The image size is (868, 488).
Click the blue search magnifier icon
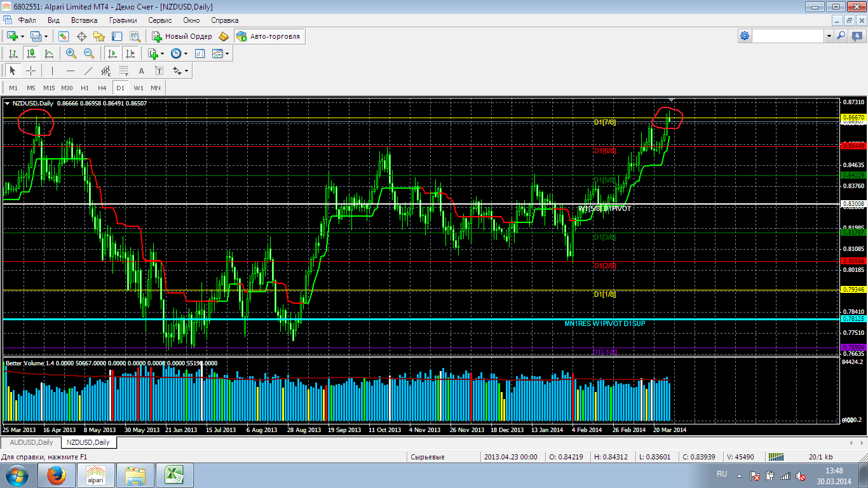(x=841, y=36)
